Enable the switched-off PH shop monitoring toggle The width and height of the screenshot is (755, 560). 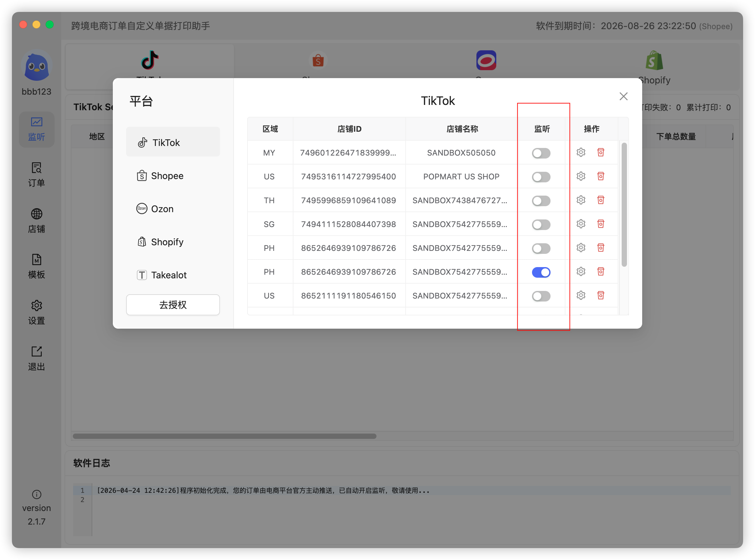pos(541,249)
